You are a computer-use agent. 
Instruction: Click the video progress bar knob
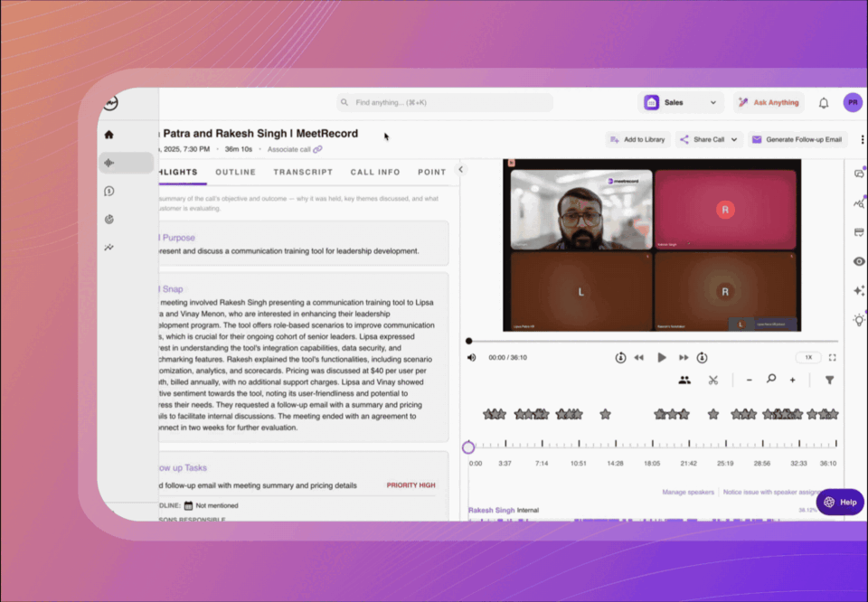(469, 341)
